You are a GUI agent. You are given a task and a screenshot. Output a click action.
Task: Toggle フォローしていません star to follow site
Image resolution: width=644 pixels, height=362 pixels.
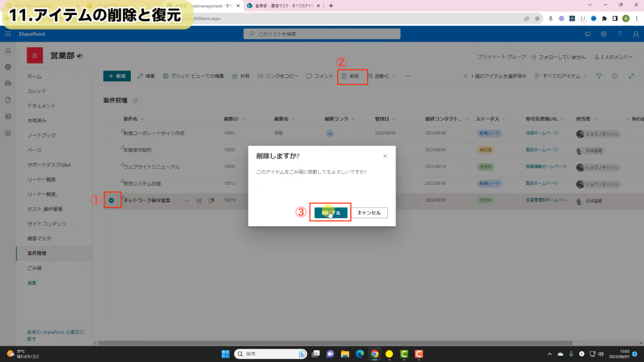[x=534, y=57]
